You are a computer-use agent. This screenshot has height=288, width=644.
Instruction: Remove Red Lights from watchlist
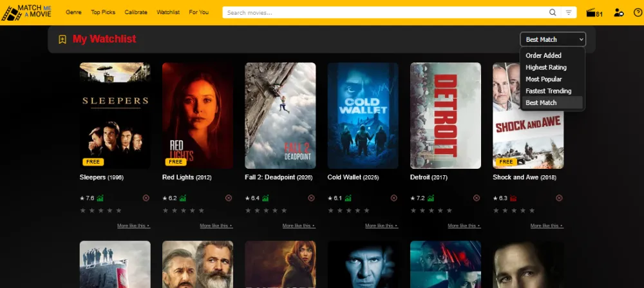pos(229,198)
